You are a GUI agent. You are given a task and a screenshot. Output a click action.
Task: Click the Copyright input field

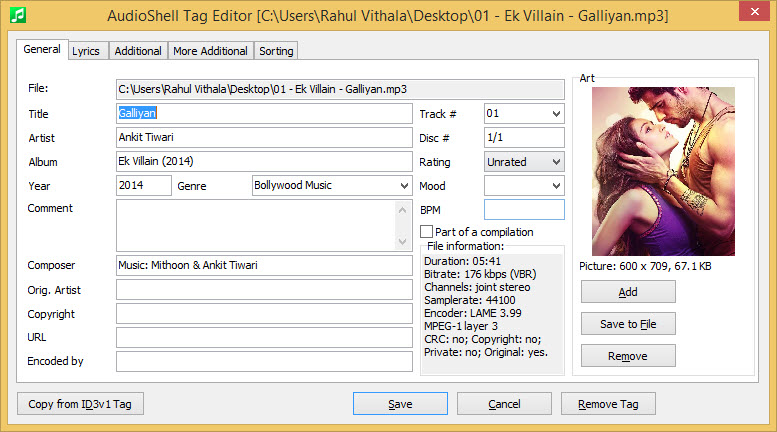264,314
